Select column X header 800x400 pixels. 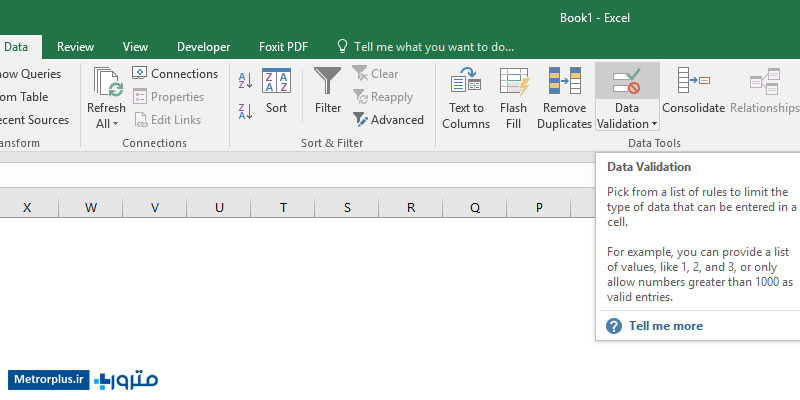(27, 207)
